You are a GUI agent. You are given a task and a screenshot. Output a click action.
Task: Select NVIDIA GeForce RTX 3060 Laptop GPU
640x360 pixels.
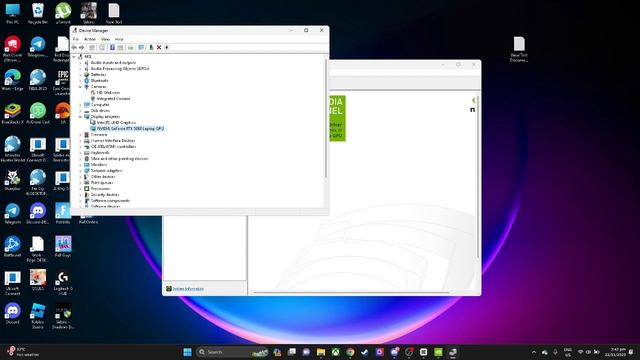click(130, 129)
